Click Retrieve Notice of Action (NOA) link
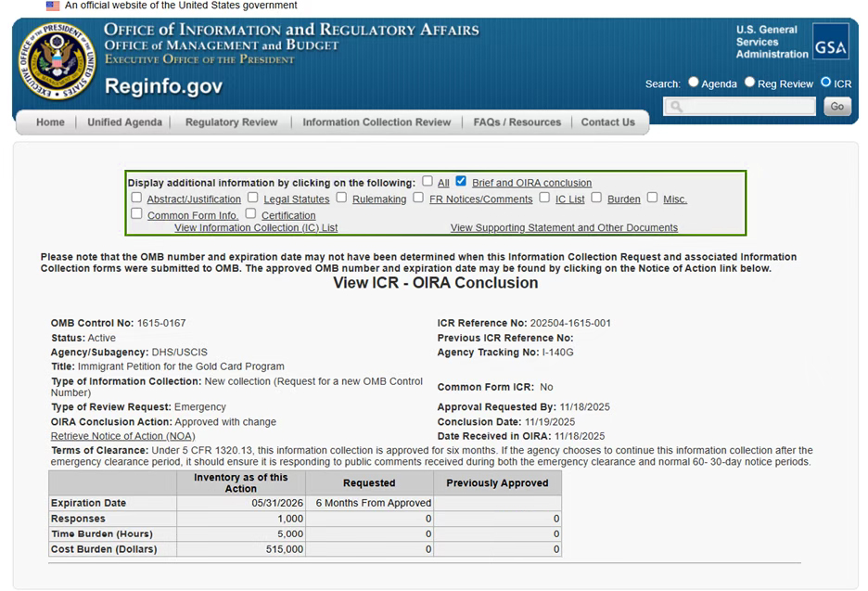Viewport: 868px width, 591px height. tap(122, 436)
